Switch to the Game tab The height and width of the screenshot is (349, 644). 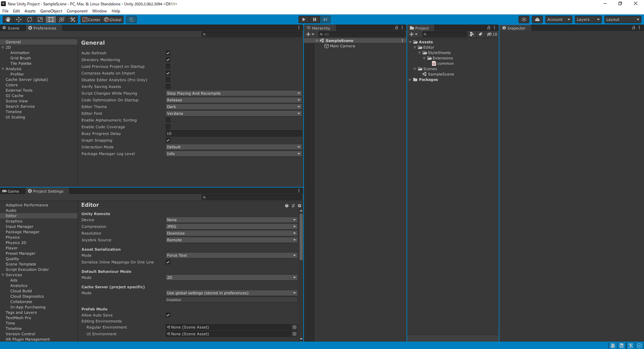[x=11, y=191]
